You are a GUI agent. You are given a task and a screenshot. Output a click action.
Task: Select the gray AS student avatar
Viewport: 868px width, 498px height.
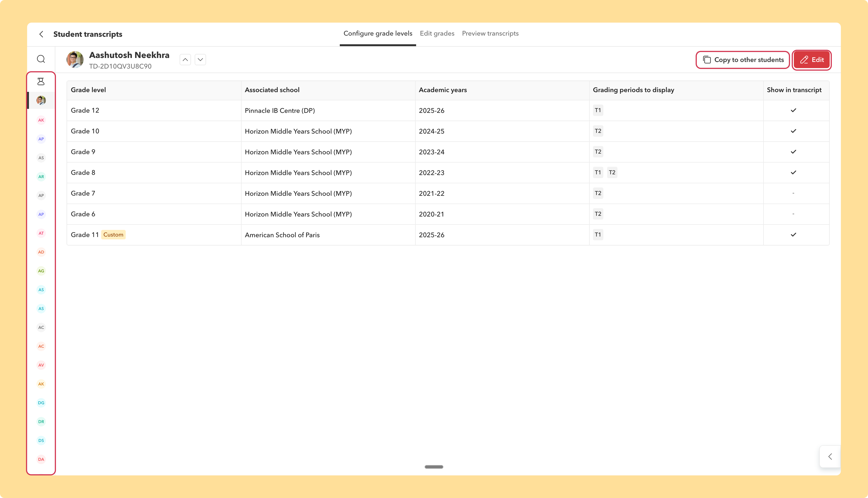(x=41, y=158)
